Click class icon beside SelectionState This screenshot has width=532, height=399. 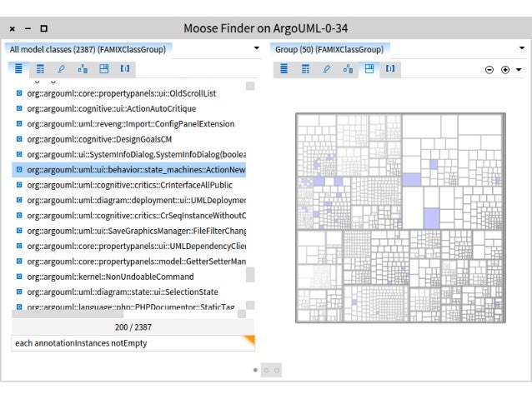click(x=19, y=292)
